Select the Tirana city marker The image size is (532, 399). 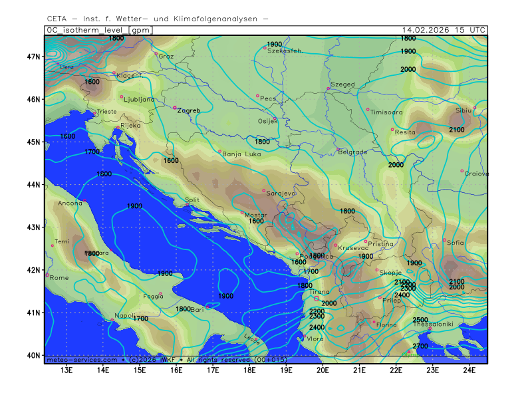point(317,299)
